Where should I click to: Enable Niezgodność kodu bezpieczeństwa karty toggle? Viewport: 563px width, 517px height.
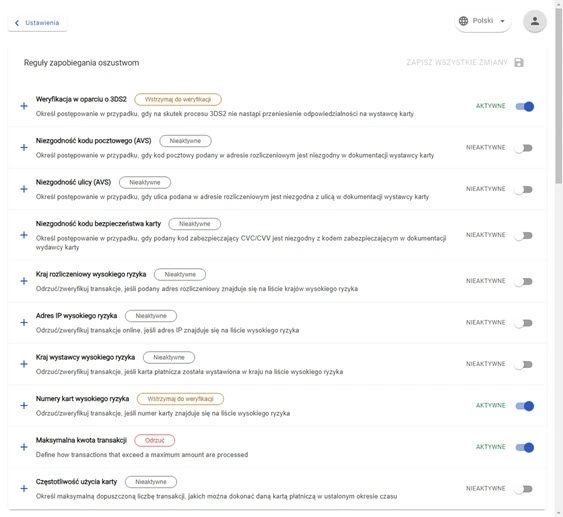(524, 235)
